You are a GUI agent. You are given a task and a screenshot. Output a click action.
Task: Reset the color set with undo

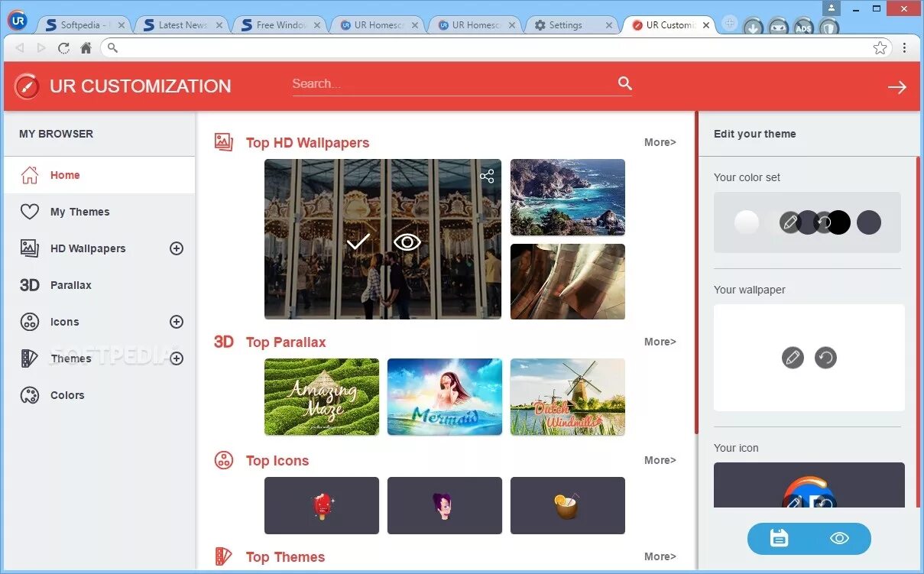[x=824, y=222]
